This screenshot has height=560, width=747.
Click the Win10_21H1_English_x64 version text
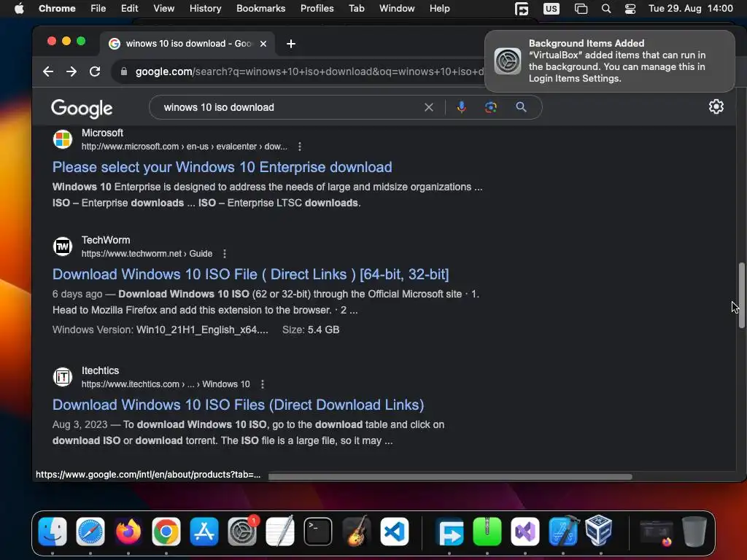(202, 330)
